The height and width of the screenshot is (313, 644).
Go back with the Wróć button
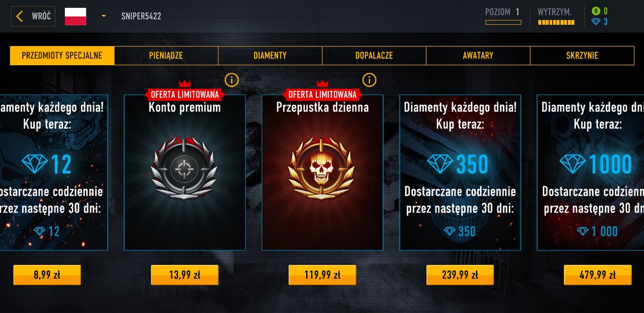(33, 17)
